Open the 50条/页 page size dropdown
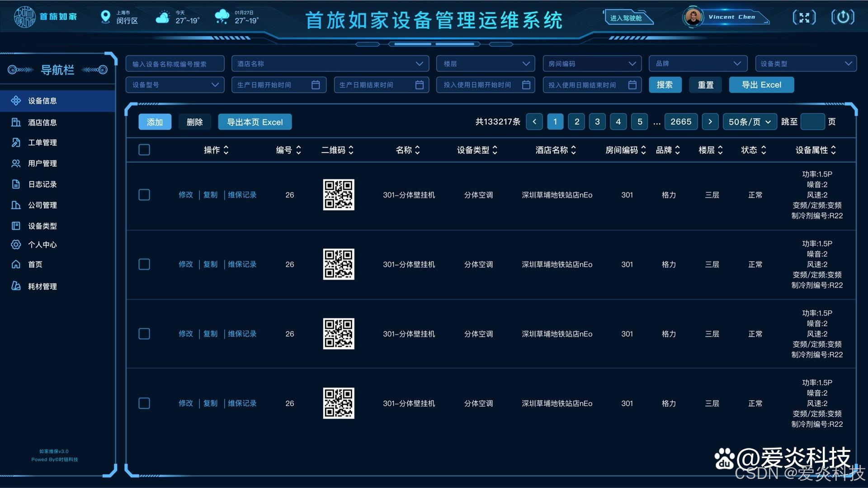The height and width of the screenshot is (488, 868). [750, 122]
